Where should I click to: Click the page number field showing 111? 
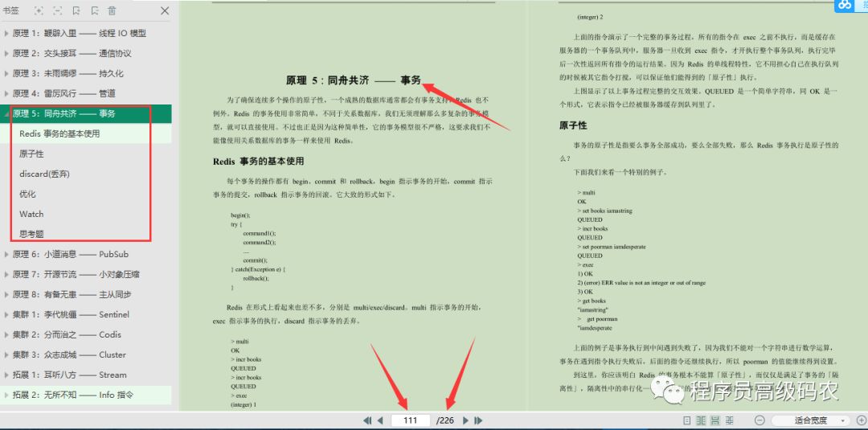(x=410, y=420)
